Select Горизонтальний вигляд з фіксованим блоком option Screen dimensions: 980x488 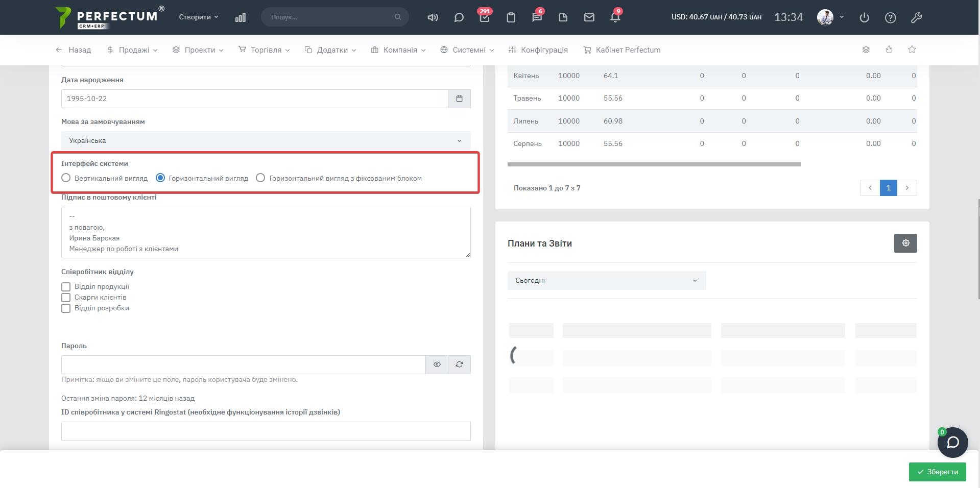coord(260,178)
